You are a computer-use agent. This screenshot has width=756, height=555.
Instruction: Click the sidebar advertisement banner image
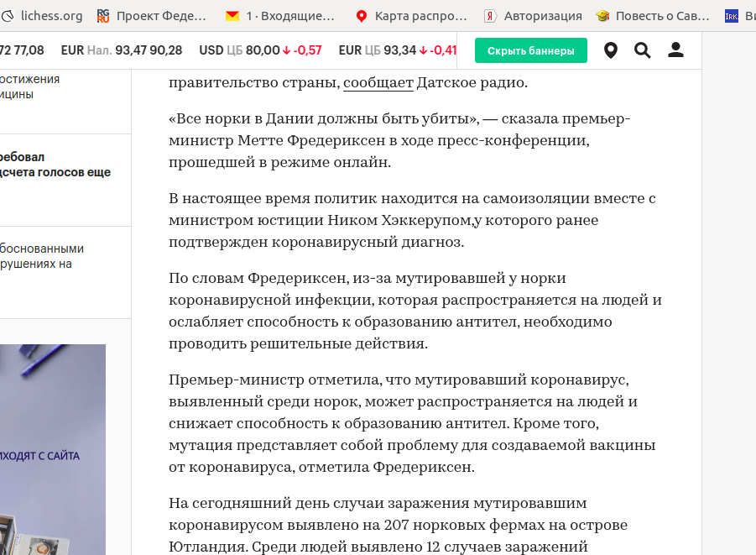pos(53,449)
